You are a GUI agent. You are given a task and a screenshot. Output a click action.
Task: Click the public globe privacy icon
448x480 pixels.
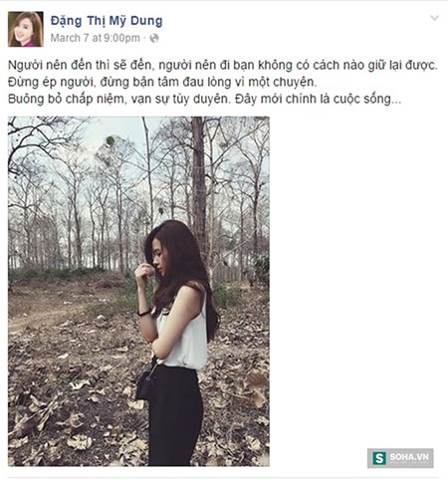(154, 38)
